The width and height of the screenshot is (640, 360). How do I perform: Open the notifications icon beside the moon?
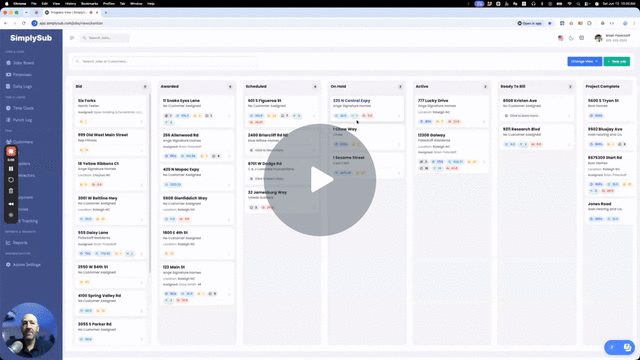click(582, 38)
